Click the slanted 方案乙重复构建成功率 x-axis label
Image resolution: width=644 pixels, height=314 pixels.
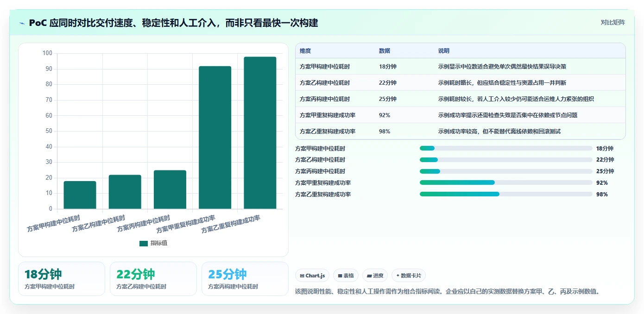click(x=231, y=224)
